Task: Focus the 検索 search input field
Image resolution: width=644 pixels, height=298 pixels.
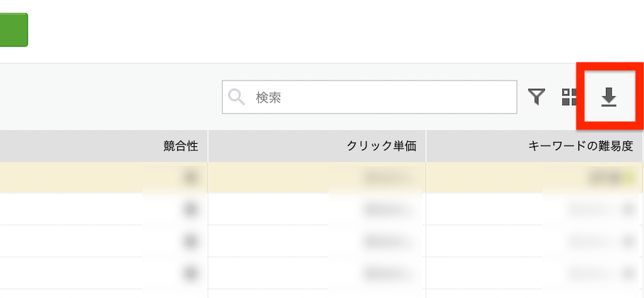Action: pyautogui.click(x=380, y=97)
